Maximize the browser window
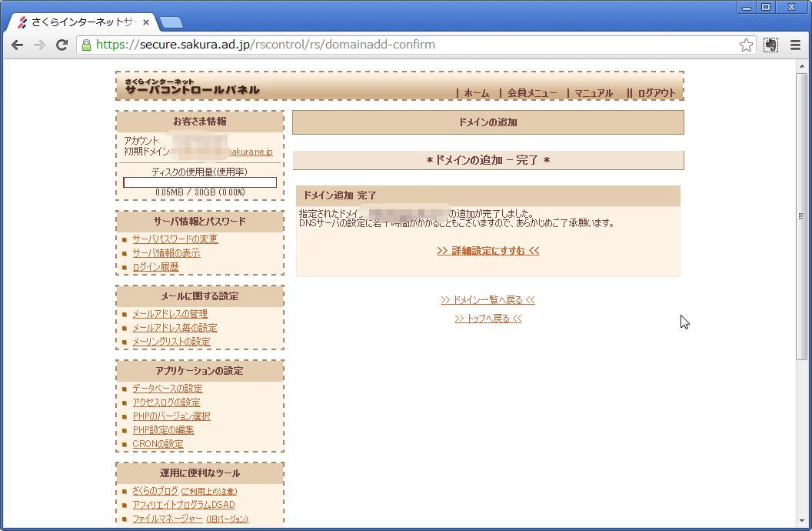The image size is (812, 531). [766, 7]
